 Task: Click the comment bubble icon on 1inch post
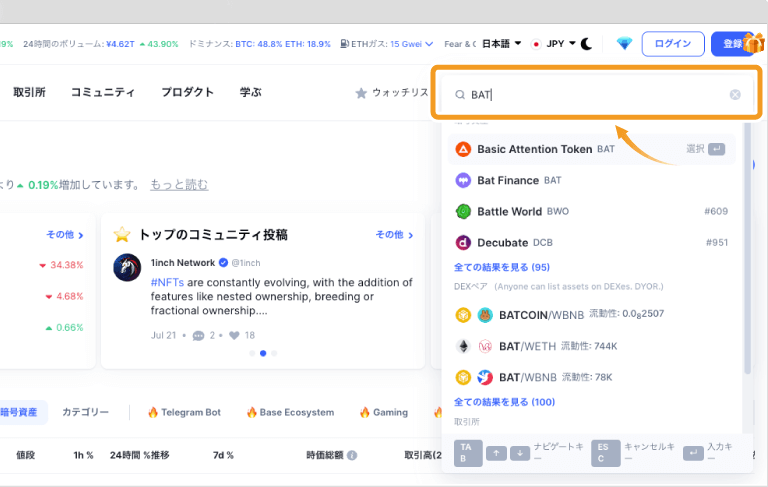[198, 336]
